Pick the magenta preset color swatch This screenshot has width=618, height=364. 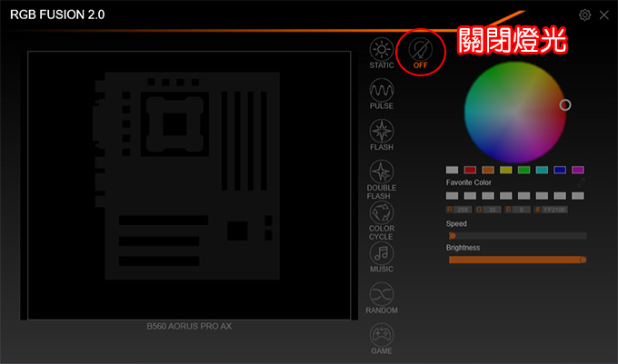[578, 170]
